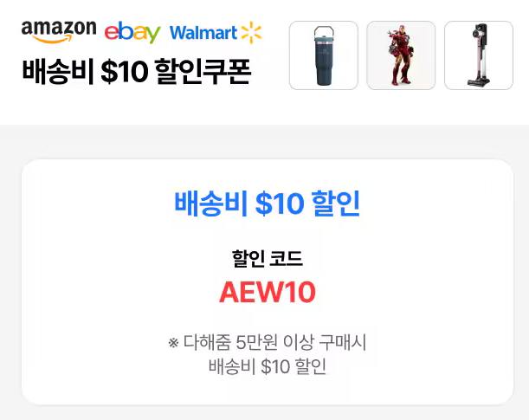The width and height of the screenshot is (529, 420).
Task: Open the cordless vacuum product thumbnail
Action: point(478,55)
